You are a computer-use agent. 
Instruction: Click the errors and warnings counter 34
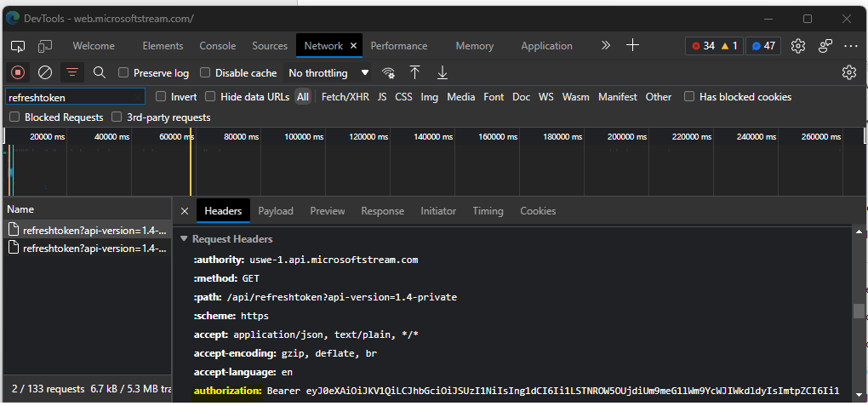pos(714,46)
